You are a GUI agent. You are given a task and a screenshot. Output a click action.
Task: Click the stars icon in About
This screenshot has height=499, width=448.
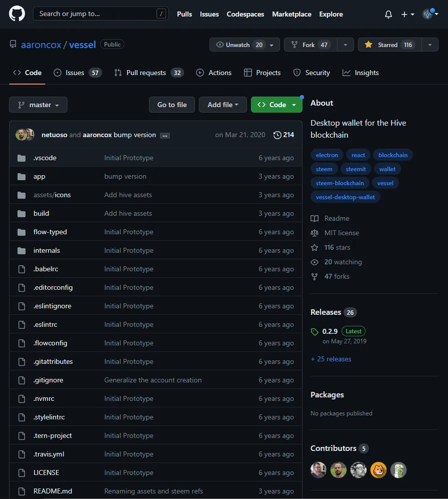click(314, 248)
